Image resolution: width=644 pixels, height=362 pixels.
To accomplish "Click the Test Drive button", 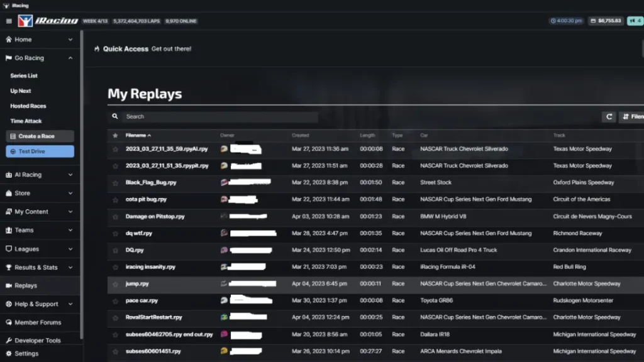I will [40, 151].
